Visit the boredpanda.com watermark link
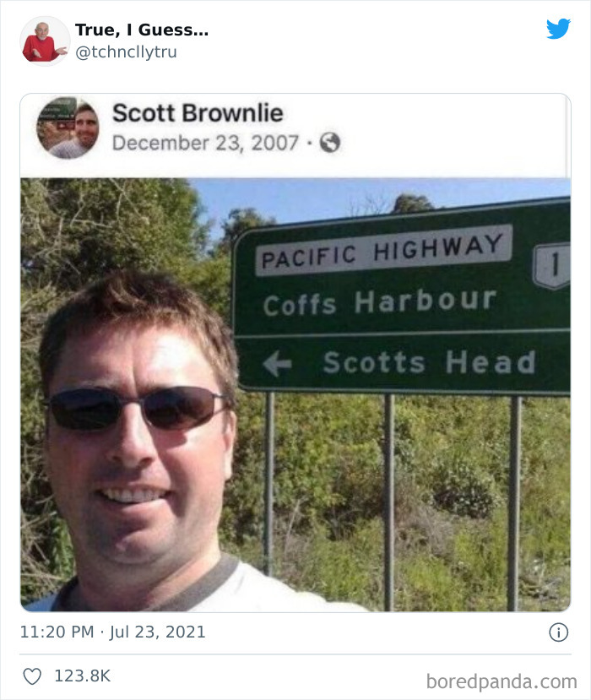Viewport: 591px width, 700px height. (x=502, y=681)
